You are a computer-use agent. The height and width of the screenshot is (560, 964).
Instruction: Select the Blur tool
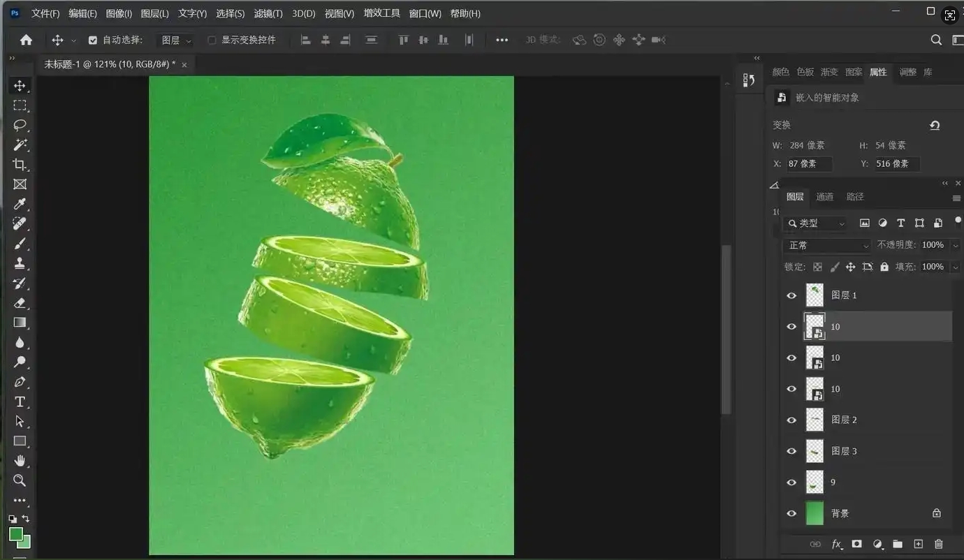click(x=20, y=342)
